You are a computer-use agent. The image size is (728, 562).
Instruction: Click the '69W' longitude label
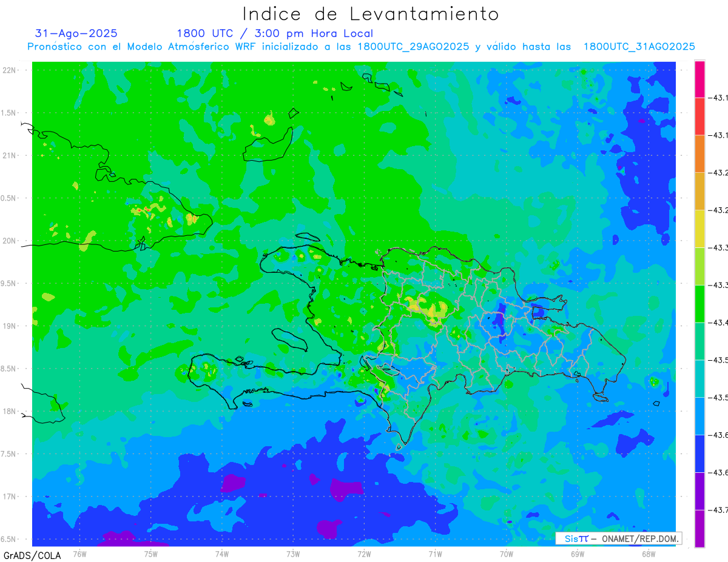pyautogui.click(x=578, y=554)
